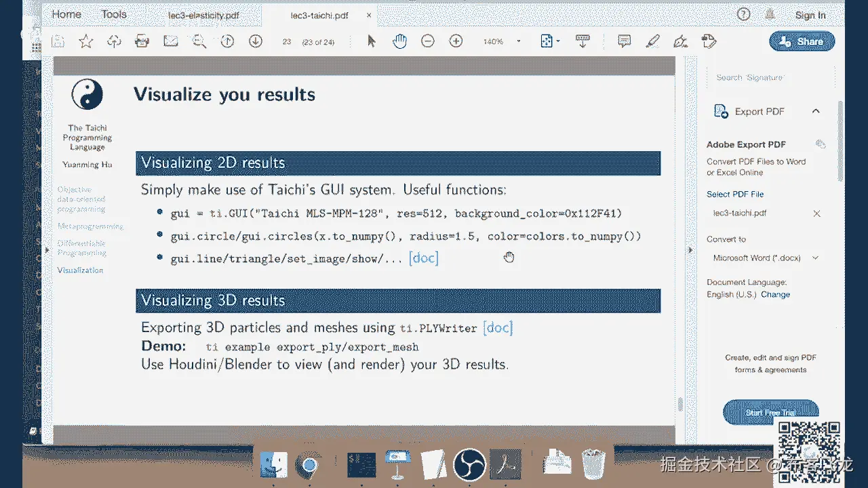Open Chrome from the dock

[x=309, y=466]
